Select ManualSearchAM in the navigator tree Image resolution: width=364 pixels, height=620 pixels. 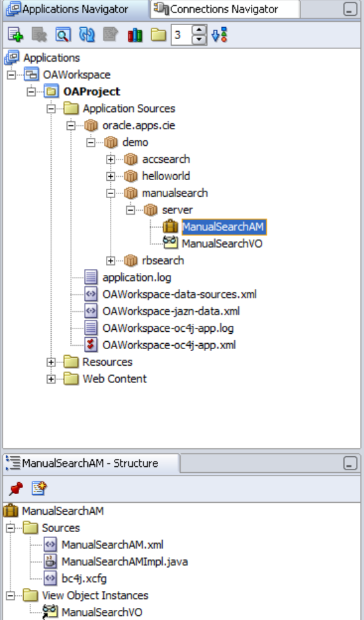[x=223, y=227]
